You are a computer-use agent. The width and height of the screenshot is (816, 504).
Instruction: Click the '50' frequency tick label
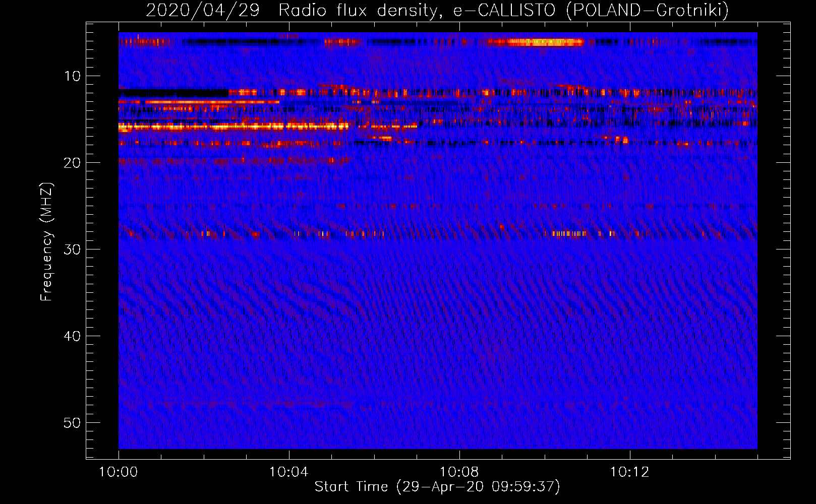72,423
